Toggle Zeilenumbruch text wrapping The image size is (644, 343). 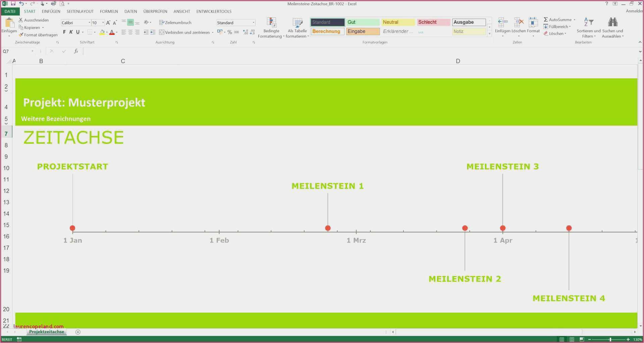(x=175, y=22)
